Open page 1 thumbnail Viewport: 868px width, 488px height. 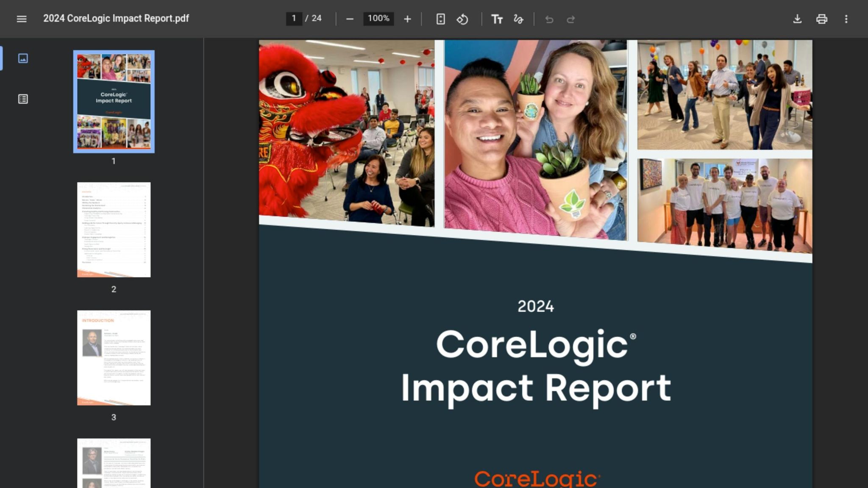(114, 102)
